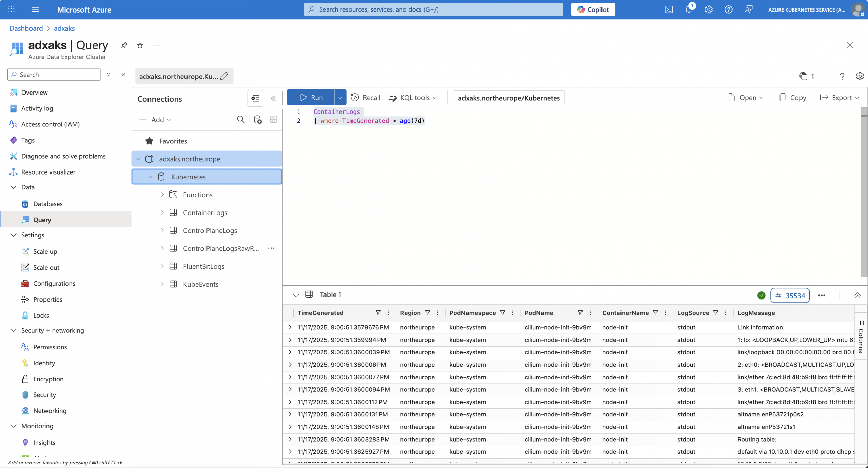Expand the ContainerLogs table node

pyautogui.click(x=162, y=212)
